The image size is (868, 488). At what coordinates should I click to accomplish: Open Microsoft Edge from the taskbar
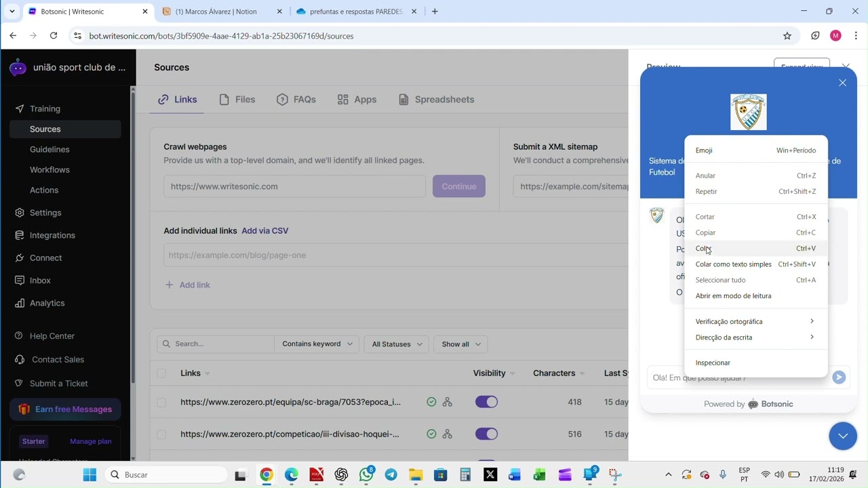292,475
